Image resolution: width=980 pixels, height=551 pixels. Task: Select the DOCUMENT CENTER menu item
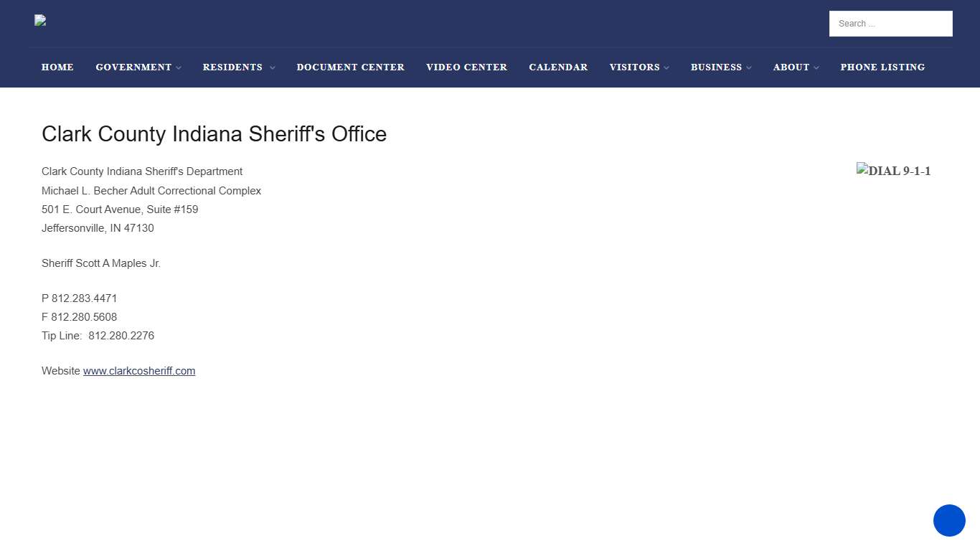350,67
